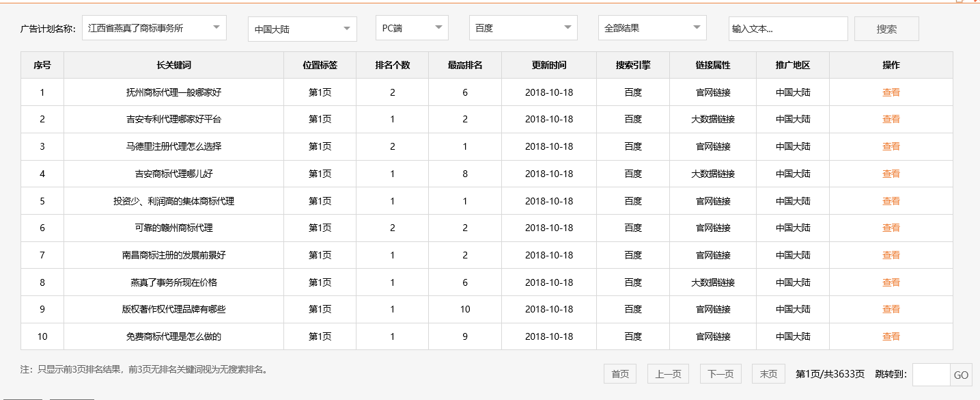Screen dimensions: 980x400
Task: Jump to 末页 last page
Action: click(768, 373)
